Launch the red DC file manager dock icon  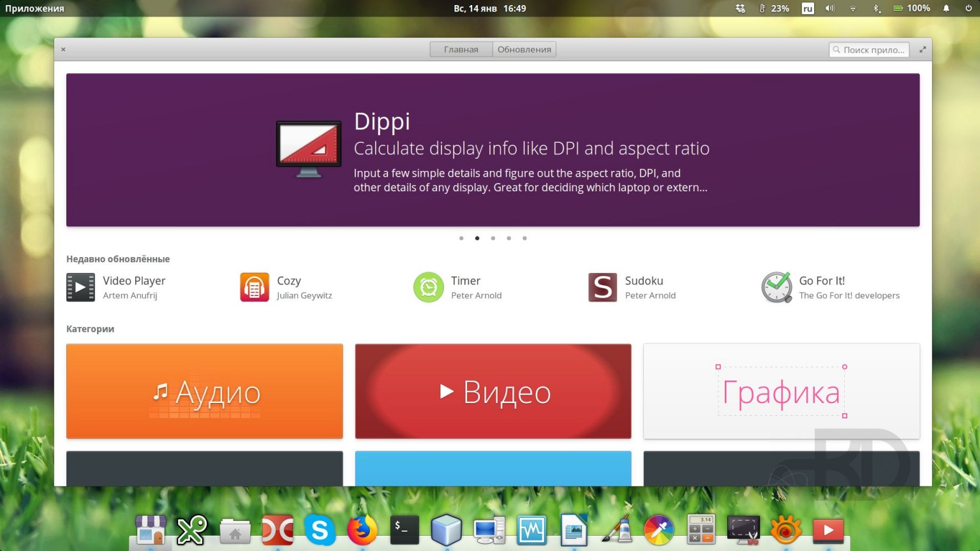point(278,530)
